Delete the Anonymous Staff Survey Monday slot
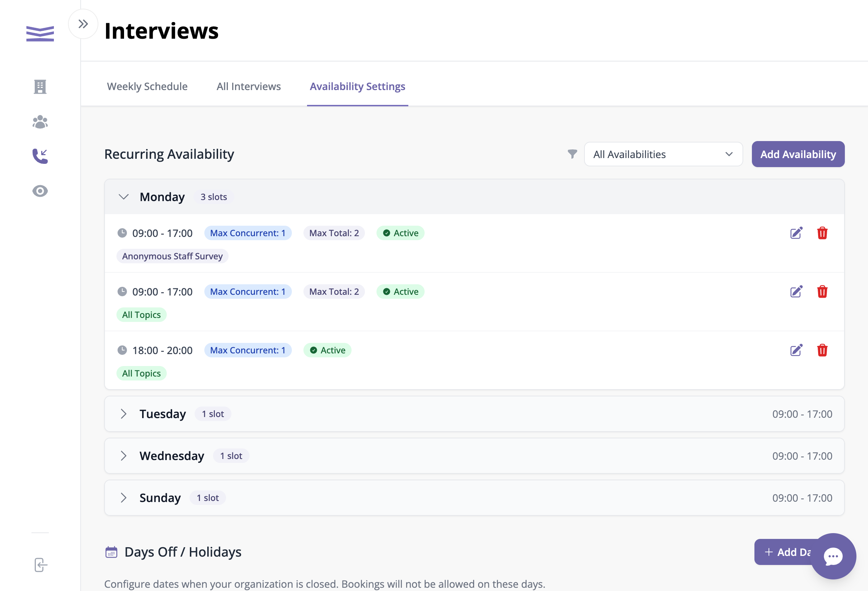This screenshot has height=591, width=868. coord(822,233)
